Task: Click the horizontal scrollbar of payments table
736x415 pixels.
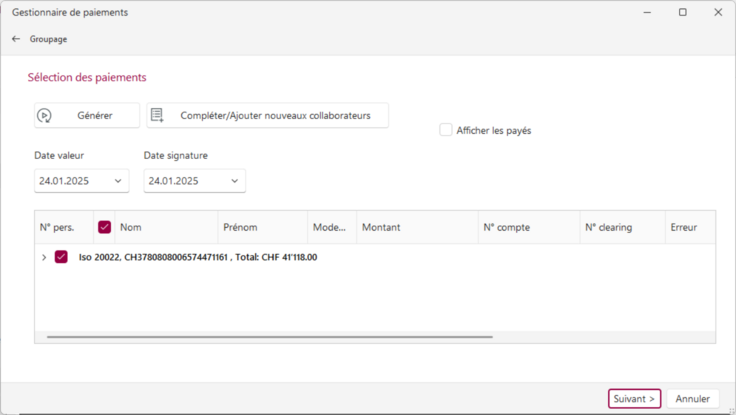Action: click(270, 337)
